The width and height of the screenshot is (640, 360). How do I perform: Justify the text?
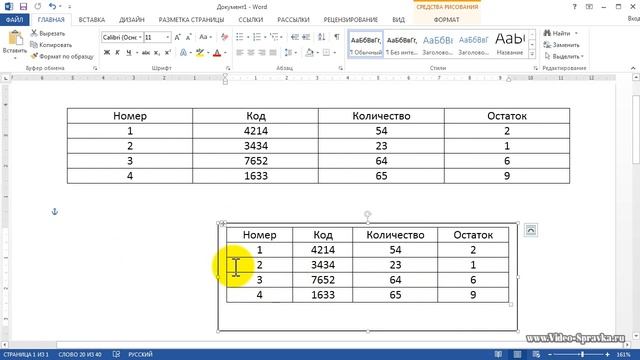point(273,53)
